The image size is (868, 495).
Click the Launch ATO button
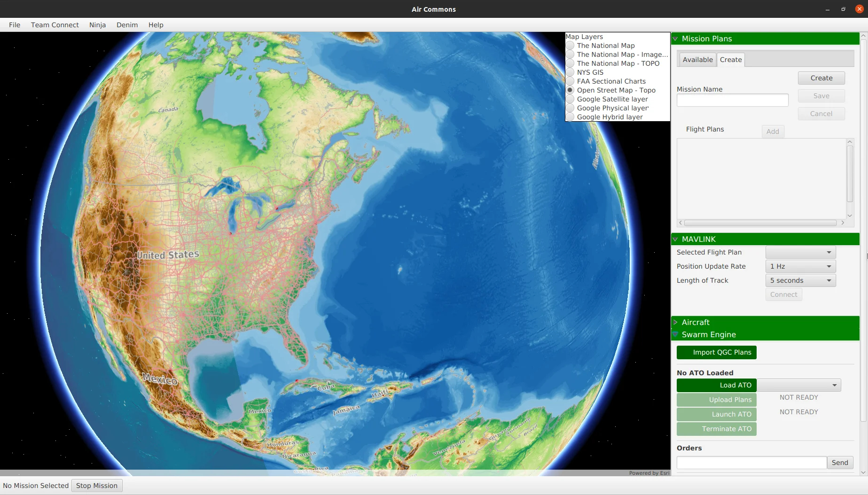tap(716, 415)
